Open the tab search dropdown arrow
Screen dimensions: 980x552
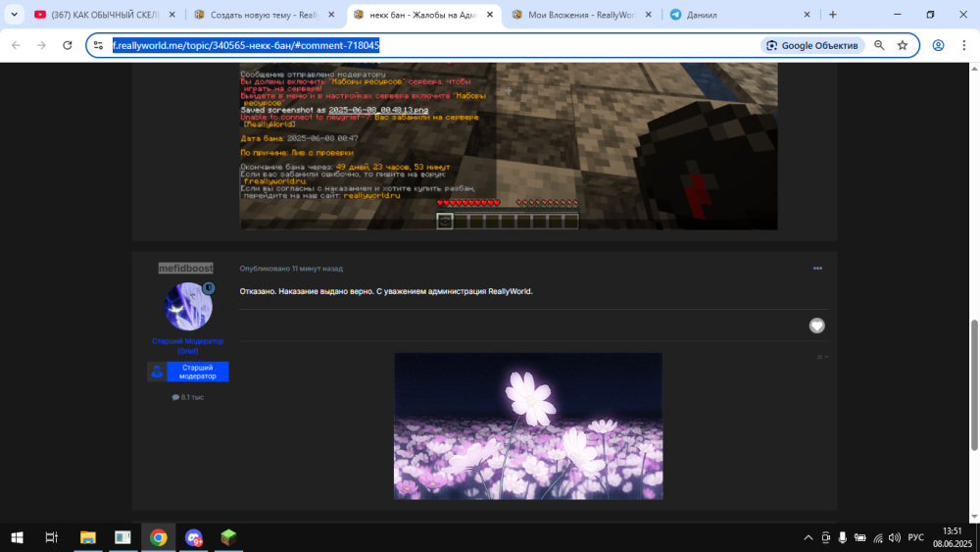[14, 15]
